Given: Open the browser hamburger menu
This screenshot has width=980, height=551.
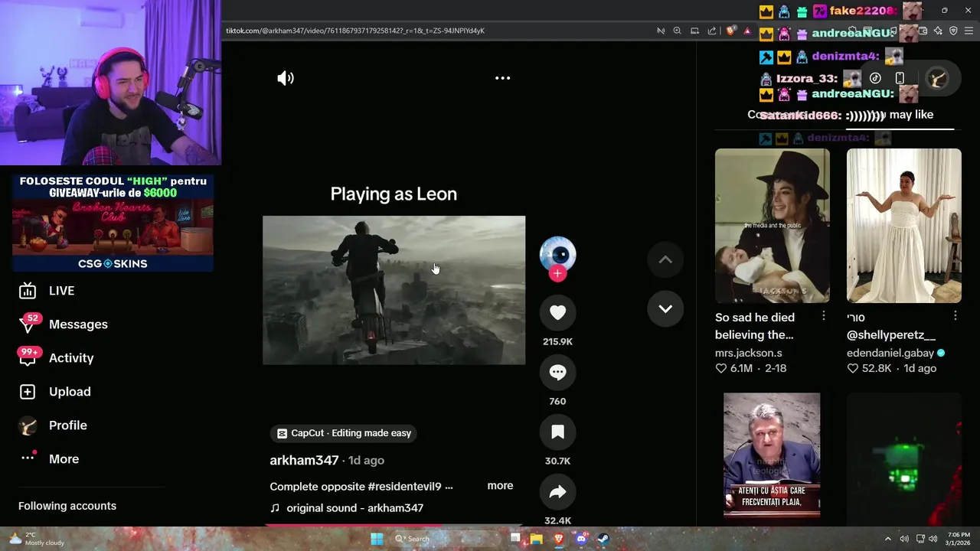Looking at the screenshot, I should pyautogui.click(x=969, y=31).
